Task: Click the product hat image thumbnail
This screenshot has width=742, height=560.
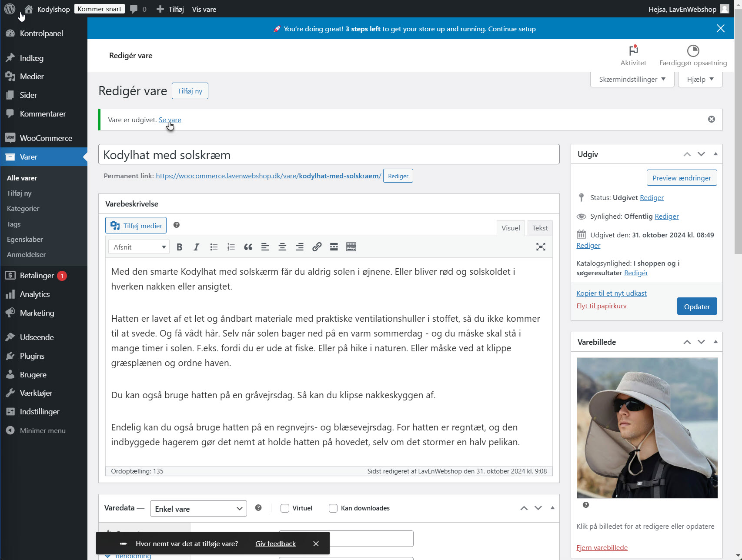Action: tap(647, 427)
